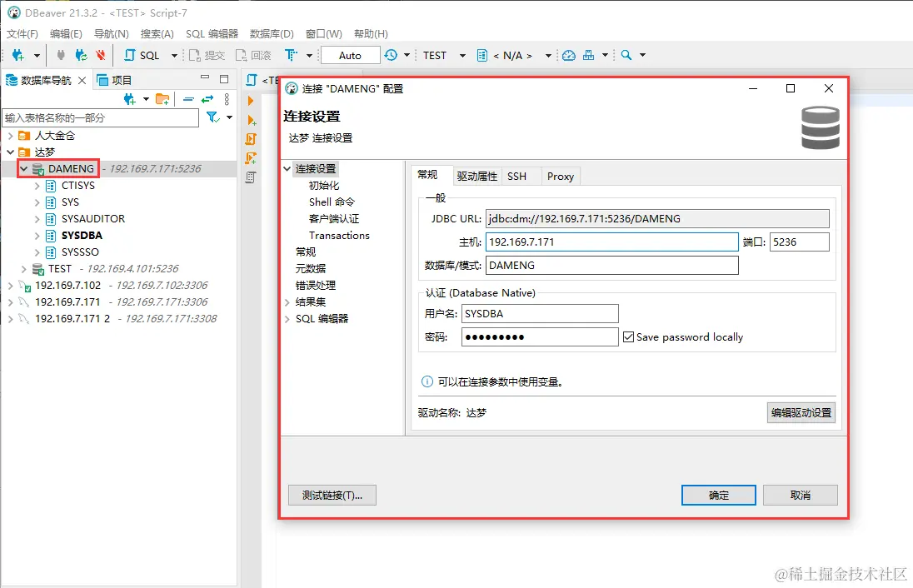Click the table name filter input field
913x588 pixels.
pos(101,117)
